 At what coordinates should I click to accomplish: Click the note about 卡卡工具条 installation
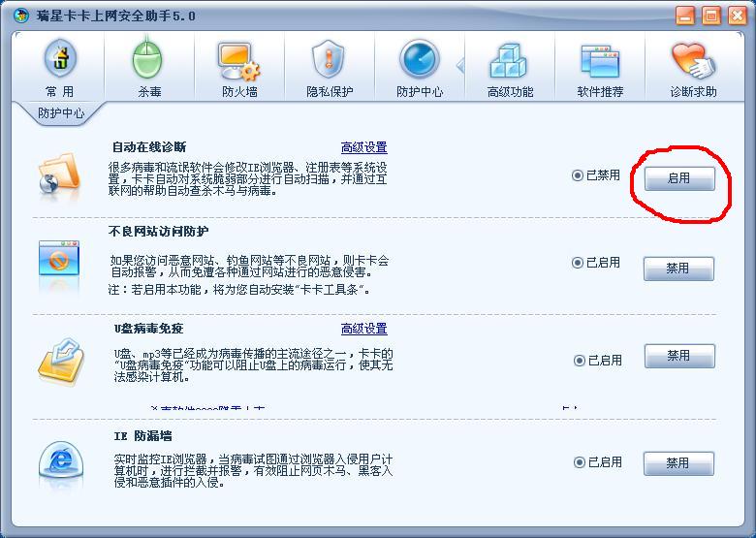pyautogui.click(x=238, y=290)
